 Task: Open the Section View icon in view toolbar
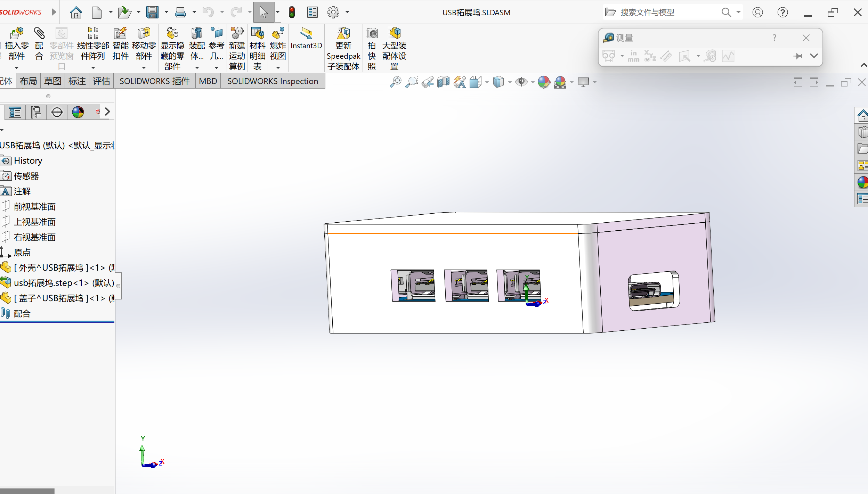(x=444, y=82)
